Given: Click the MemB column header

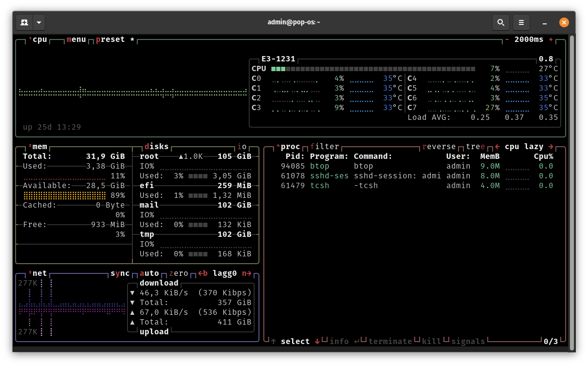Looking at the screenshot, I should 490,156.
